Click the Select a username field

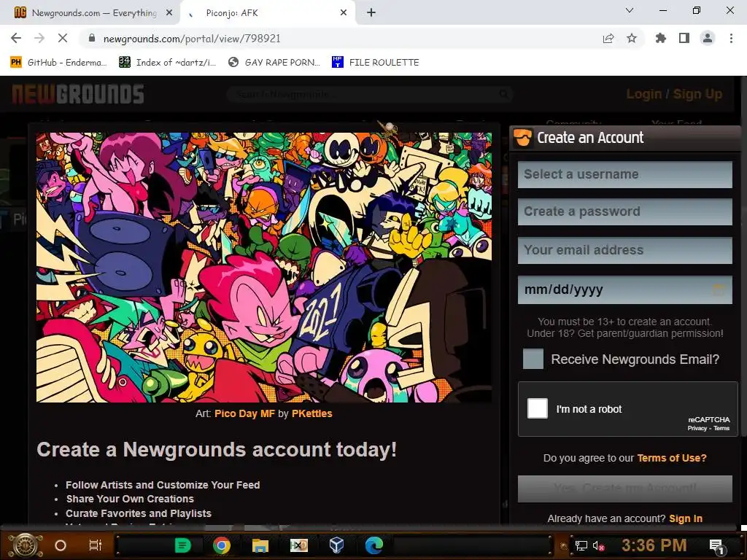[624, 174]
